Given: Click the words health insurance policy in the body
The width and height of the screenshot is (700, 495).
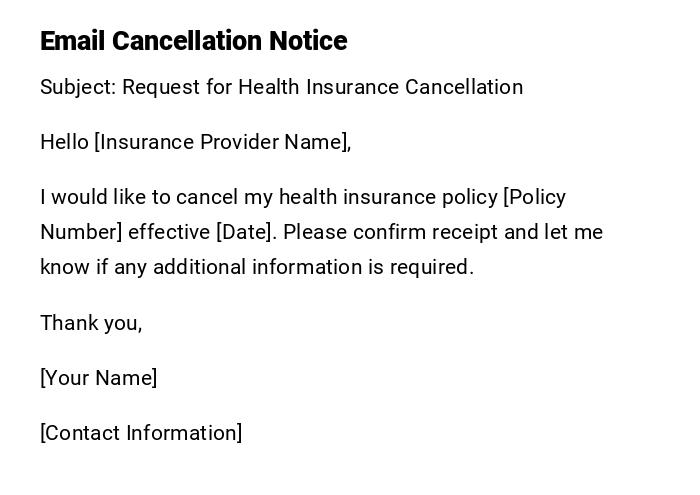Looking at the screenshot, I should click(x=388, y=197).
